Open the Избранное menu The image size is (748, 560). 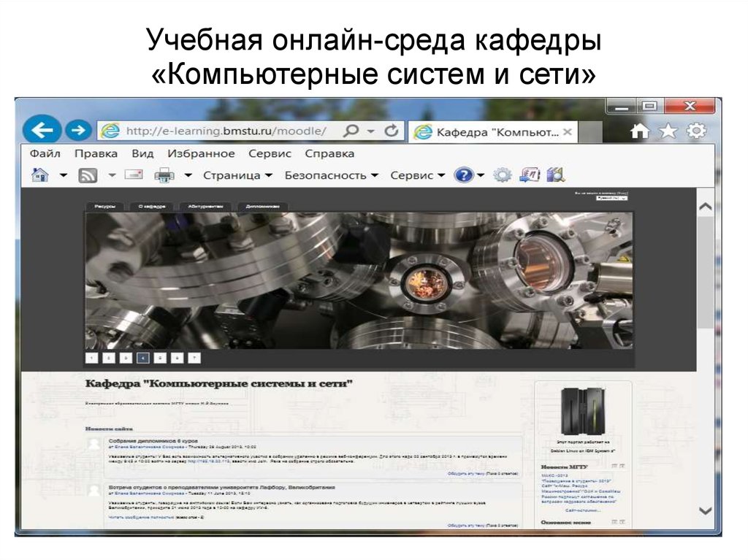[x=201, y=153]
